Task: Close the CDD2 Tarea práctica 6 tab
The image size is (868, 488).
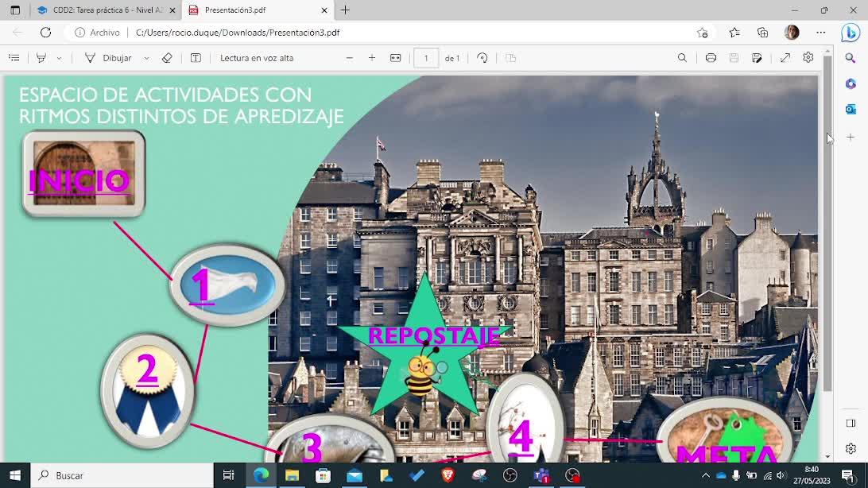Action: (172, 10)
